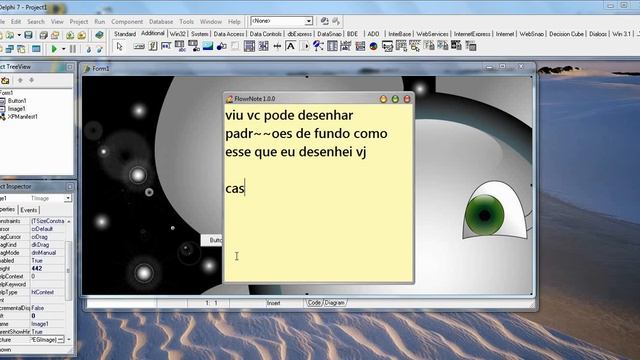Open the Tools menu

(x=187, y=21)
